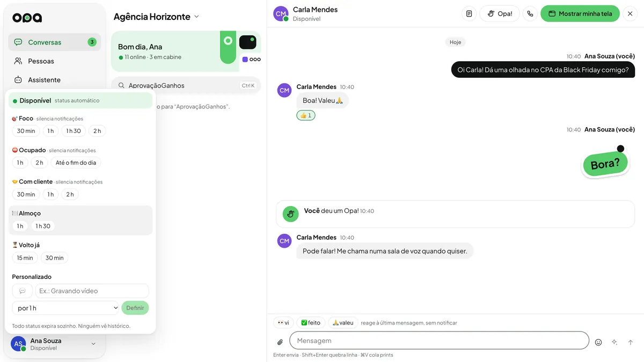Set Volto já status for 15 min
The width and height of the screenshot is (644, 362).
(25, 257)
